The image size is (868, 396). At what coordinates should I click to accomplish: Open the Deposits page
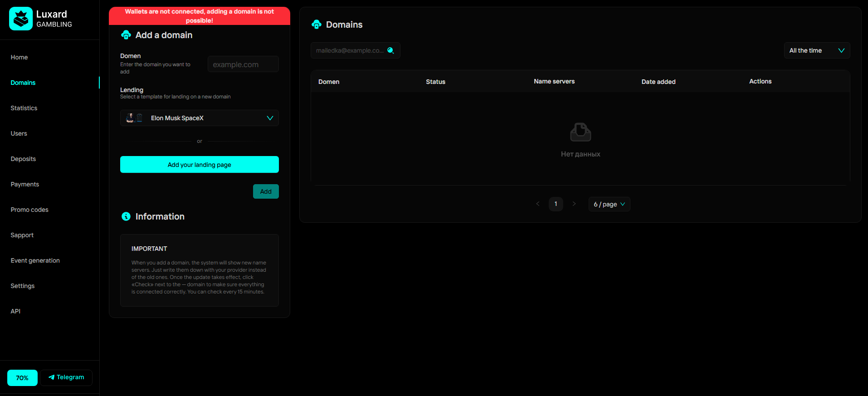[x=23, y=159]
